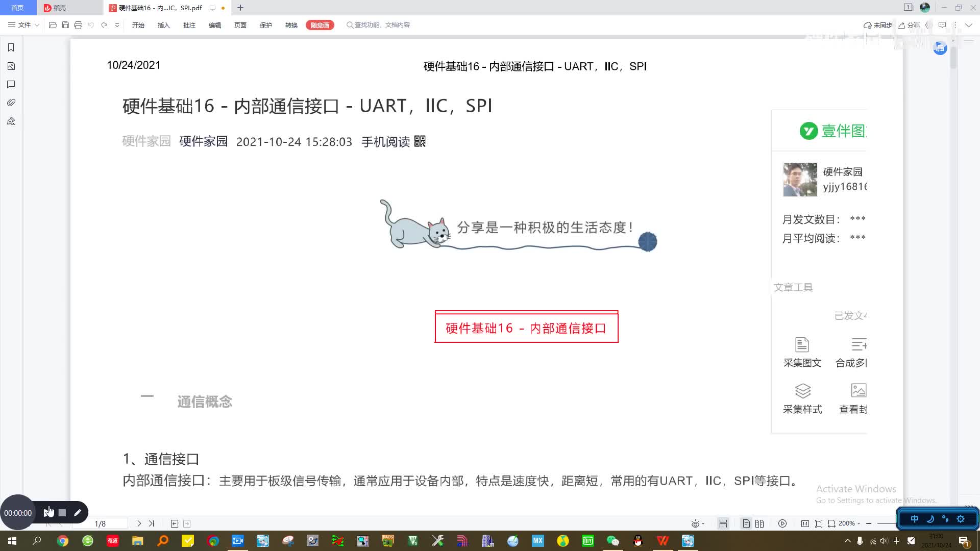Expand the quick access toolbar dropdown
Screen dimensions: 980x551
(117, 25)
